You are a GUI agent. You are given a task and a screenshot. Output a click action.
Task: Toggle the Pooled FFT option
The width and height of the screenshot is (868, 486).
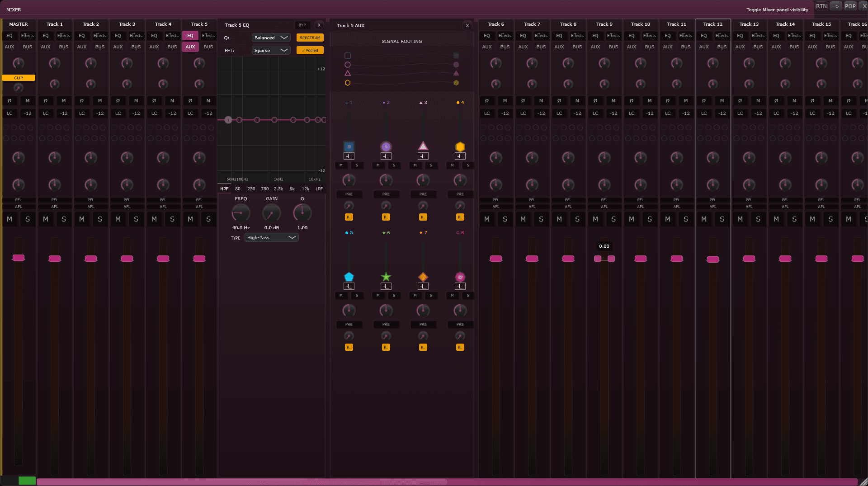[x=310, y=50]
